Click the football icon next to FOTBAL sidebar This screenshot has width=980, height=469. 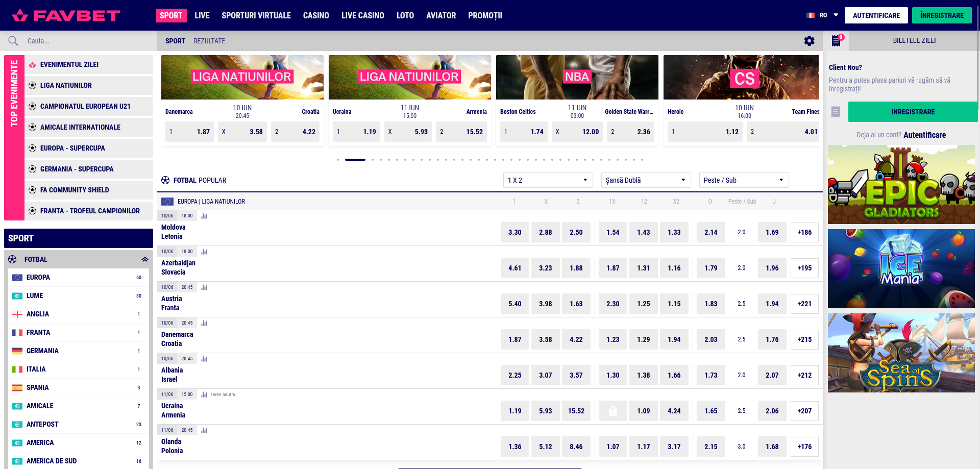(x=12, y=259)
